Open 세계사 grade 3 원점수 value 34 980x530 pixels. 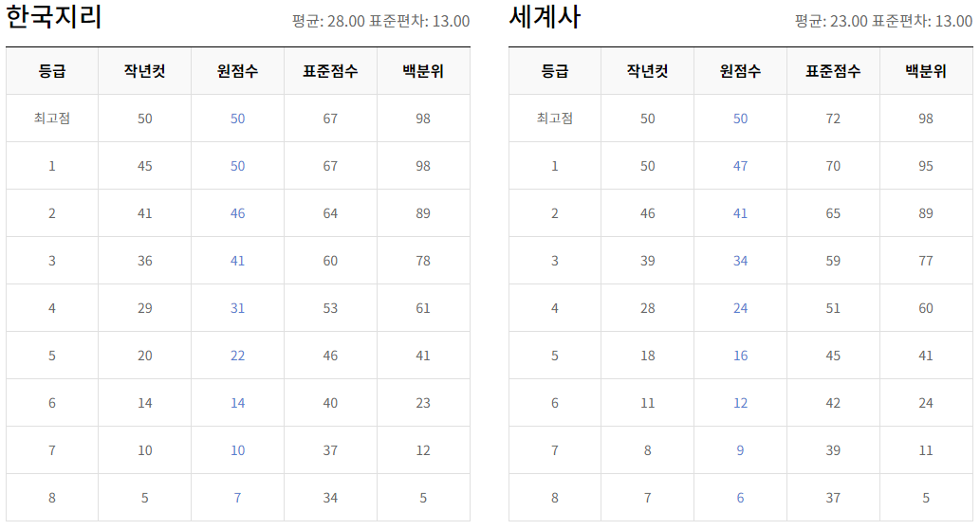tap(740, 261)
